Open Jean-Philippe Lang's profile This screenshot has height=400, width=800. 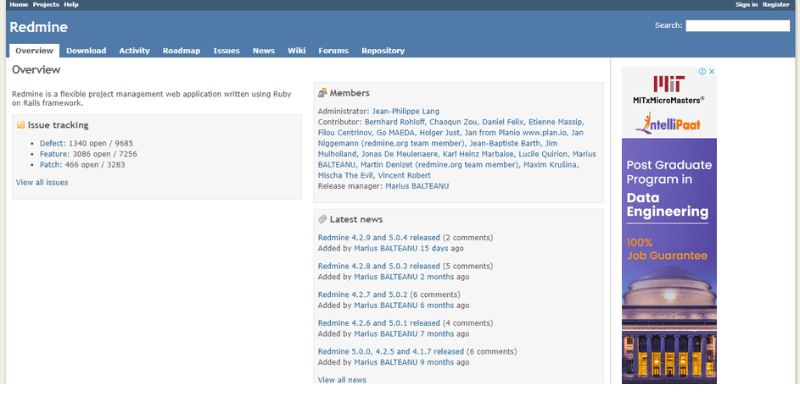point(406,111)
